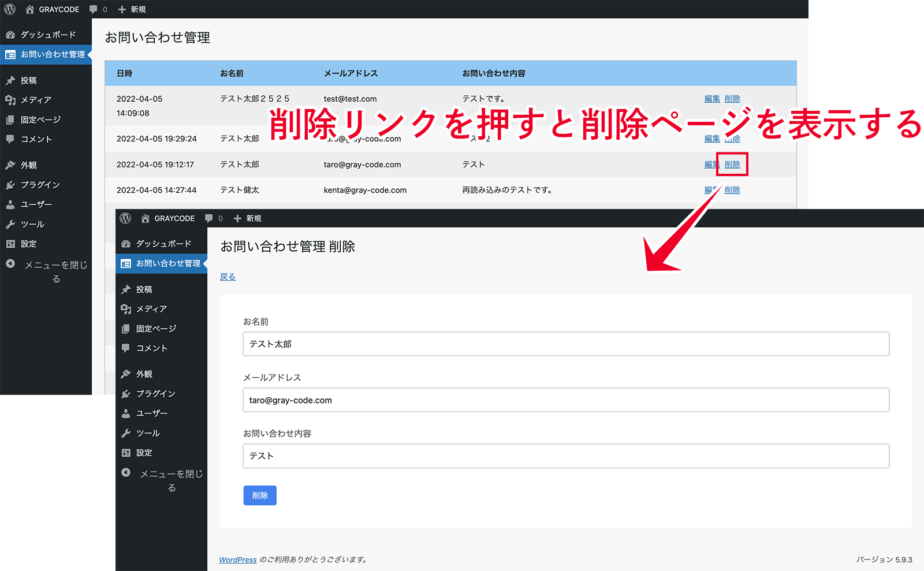Click ダッシュボード gauge icon in front sidebar
This screenshot has width=924, height=571.
coord(126,244)
